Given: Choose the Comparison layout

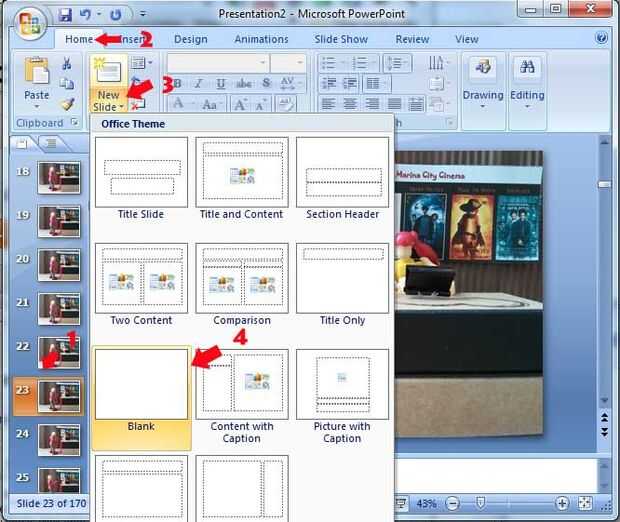Looking at the screenshot, I should [x=242, y=285].
